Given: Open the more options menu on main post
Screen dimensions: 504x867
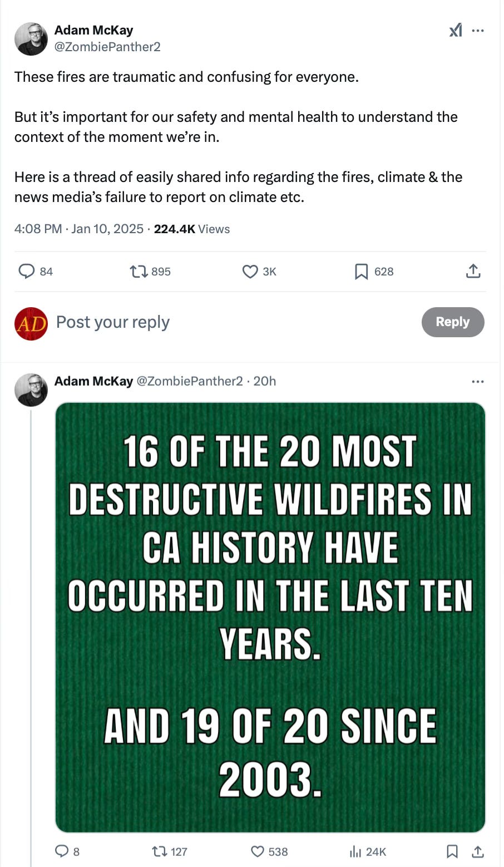Looking at the screenshot, I should click(478, 31).
